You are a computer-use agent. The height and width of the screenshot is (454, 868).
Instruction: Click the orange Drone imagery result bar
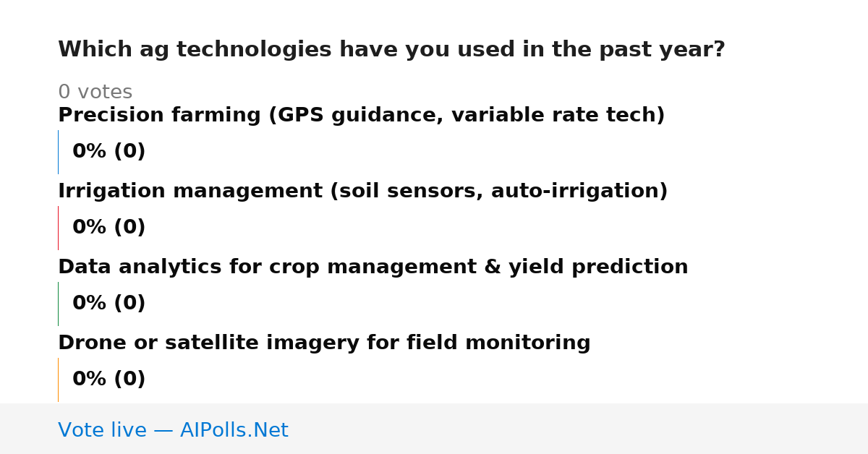(58, 380)
